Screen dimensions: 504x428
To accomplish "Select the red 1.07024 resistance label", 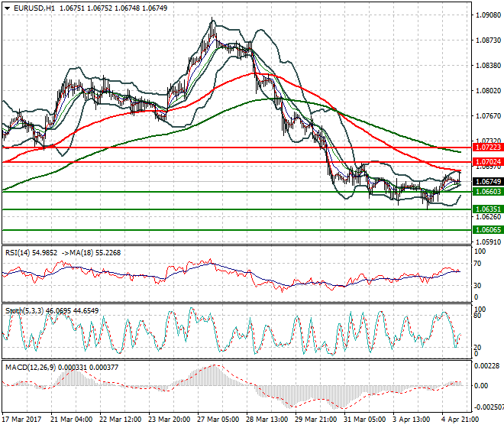I will 488,162.
